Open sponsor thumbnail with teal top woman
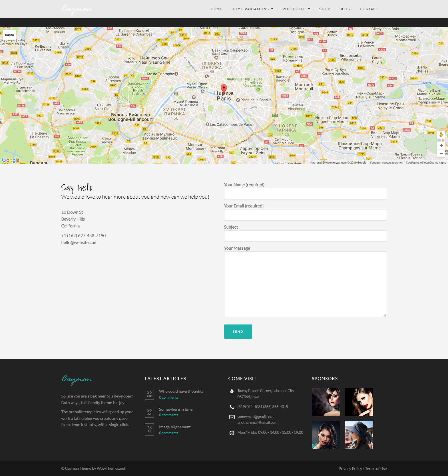This screenshot has width=448, height=476. click(326, 435)
